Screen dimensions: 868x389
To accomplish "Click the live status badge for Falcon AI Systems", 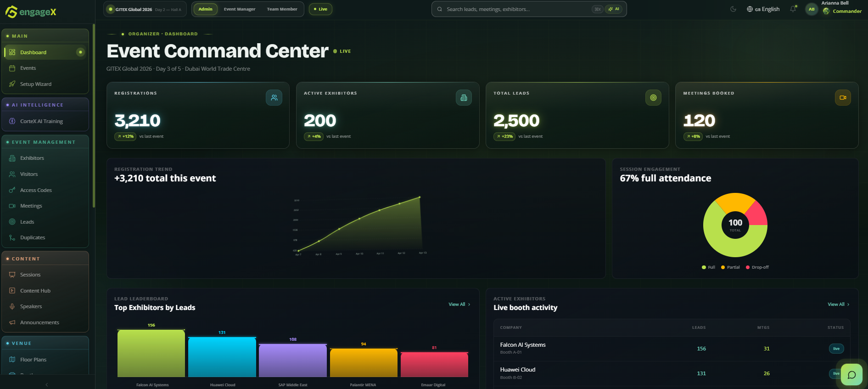I will tap(836, 349).
